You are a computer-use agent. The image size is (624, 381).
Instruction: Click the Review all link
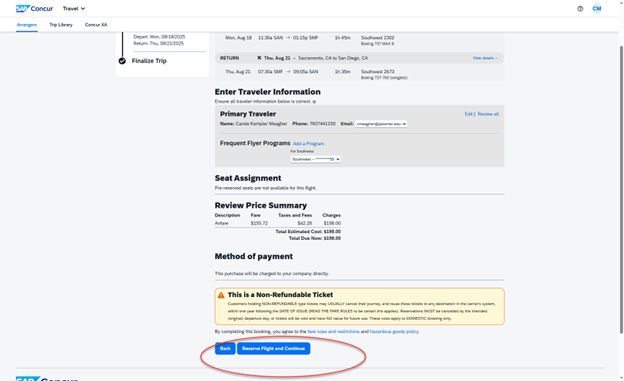point(488,114)
